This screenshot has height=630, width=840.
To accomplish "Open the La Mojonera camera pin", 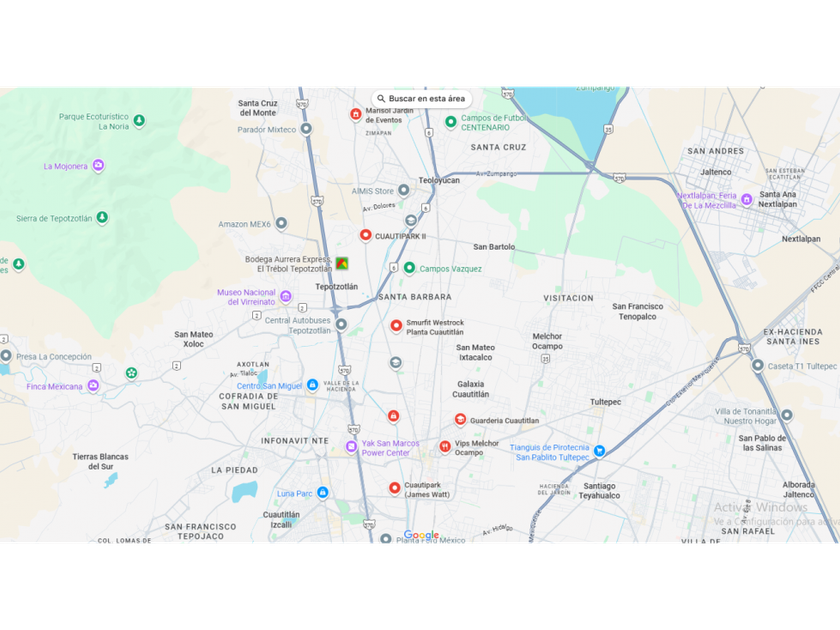I will coord(98,166).
